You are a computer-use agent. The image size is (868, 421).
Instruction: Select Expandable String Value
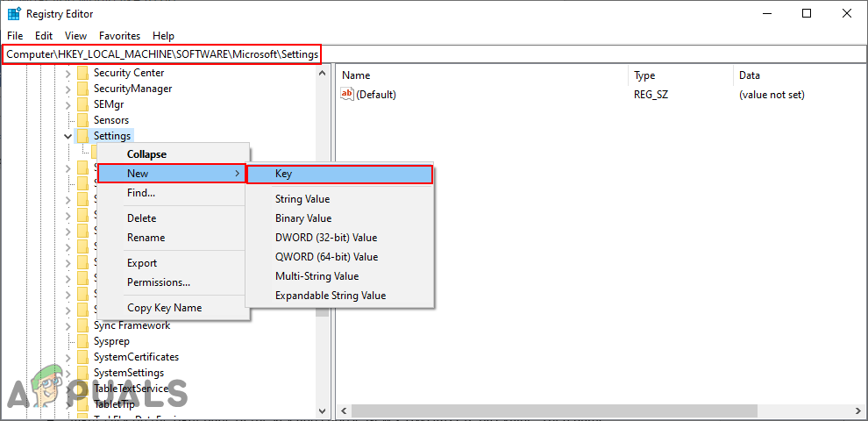click(x=339, y=296)
